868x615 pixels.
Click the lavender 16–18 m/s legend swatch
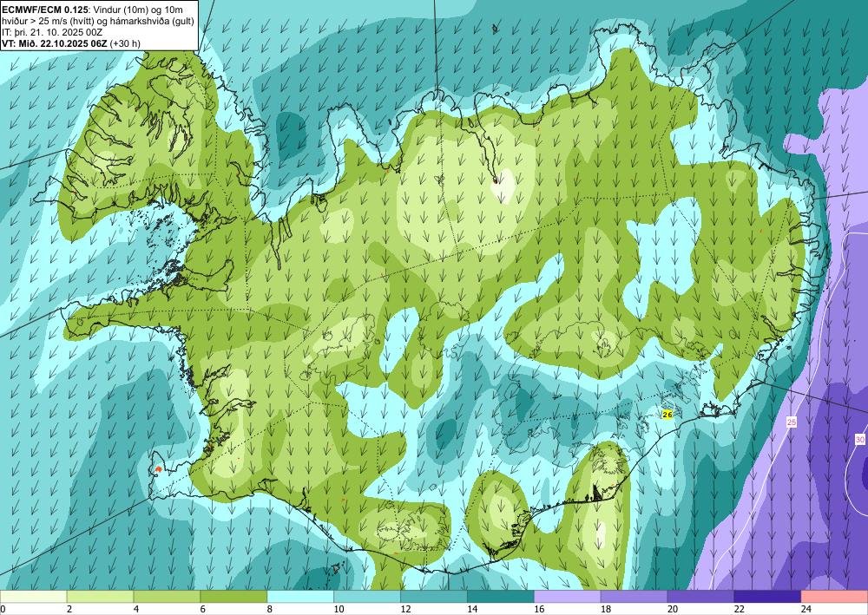tap(568, 597)
